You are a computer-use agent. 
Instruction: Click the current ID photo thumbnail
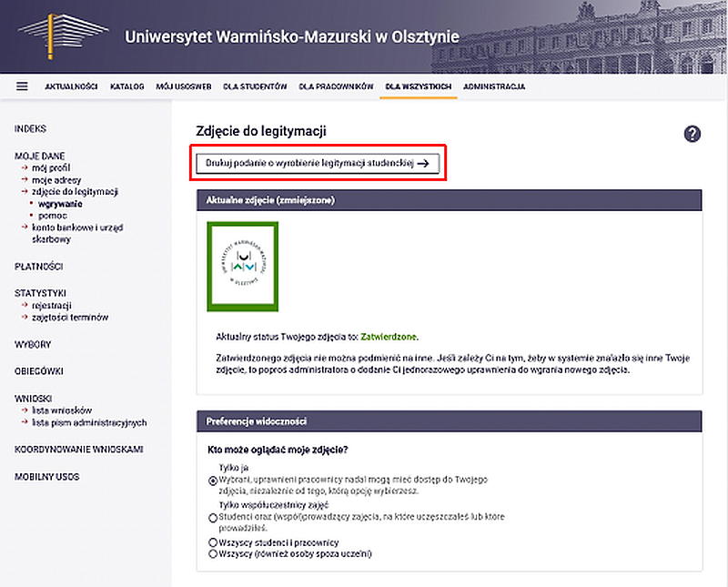click(x=243, y=267)
